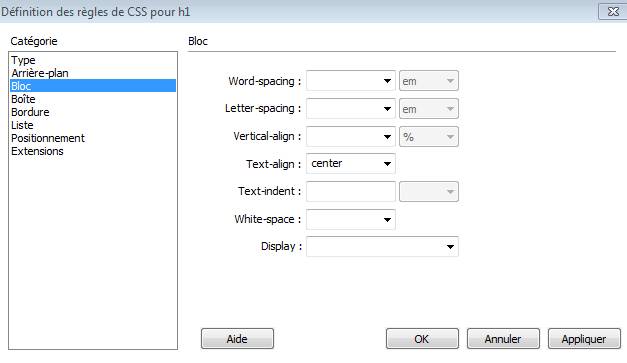Select the Boîte category
The height and width of the screenshot is (363, 627).
point(23,99)
